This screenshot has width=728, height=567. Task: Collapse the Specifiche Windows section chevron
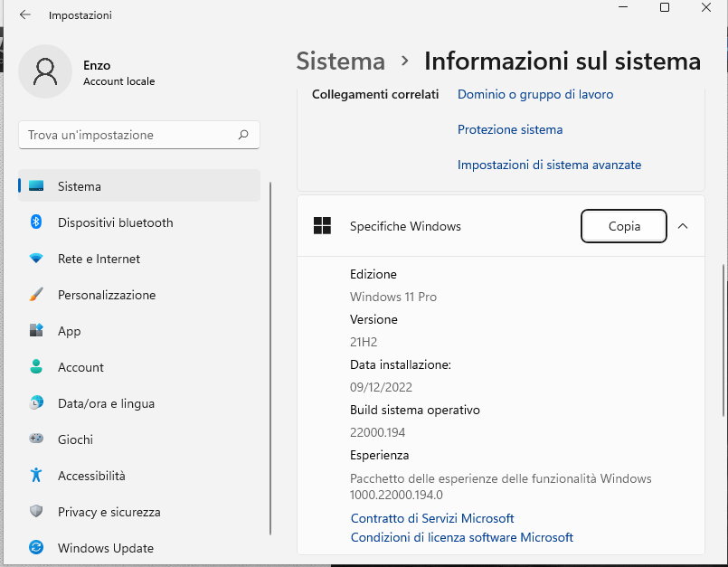[x=683, y=226]
